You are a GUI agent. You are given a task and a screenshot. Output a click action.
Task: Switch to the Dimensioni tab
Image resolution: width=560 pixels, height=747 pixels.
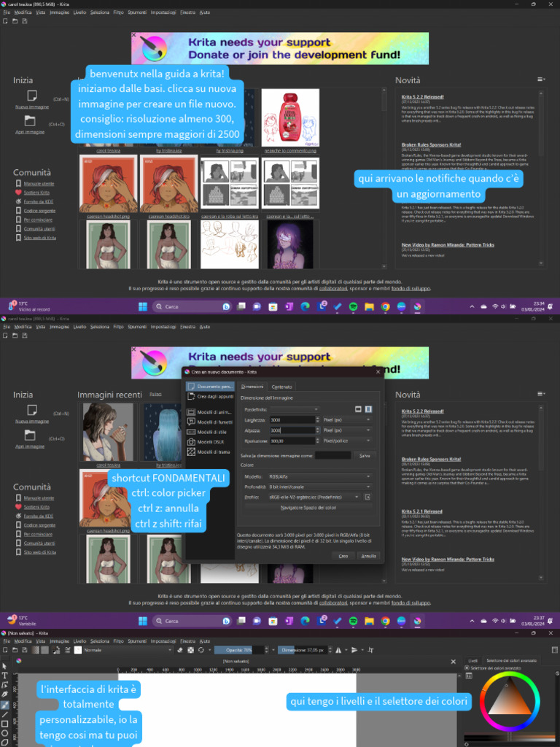(x=252, y=387)
